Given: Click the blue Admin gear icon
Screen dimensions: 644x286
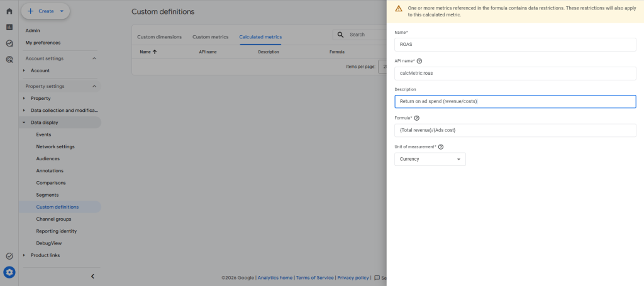Looking at the screenshot, I should tap(9, 272).
